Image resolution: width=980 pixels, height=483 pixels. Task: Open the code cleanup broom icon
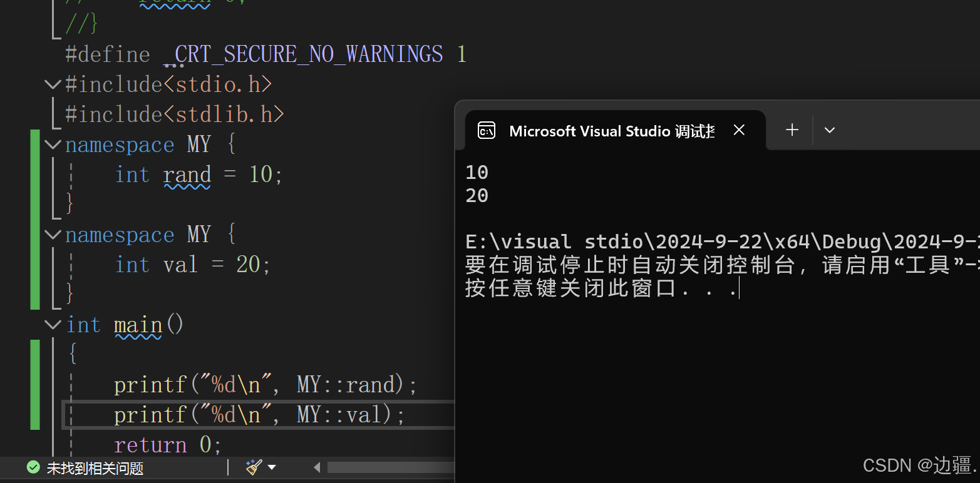click(254, 467)
